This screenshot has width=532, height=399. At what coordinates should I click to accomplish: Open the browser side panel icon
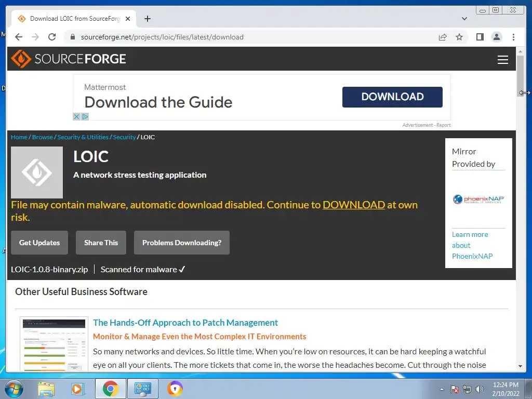(480, 37)
